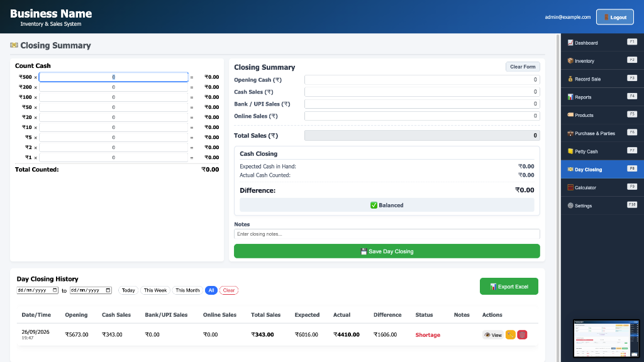Click the Cash Sales input field
Image resolution: width=644 pixels, height=362 pixels.
[x=422, y=92]
